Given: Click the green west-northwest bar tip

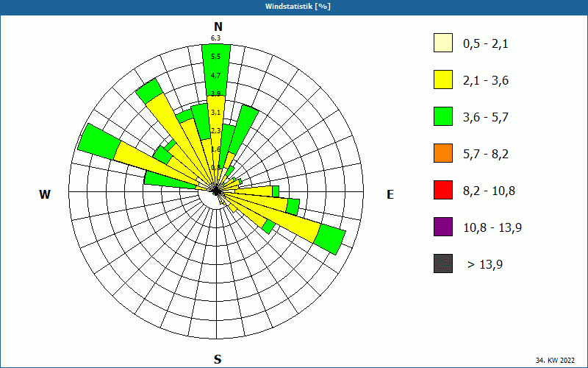Looking at the screenshot, I should coord(99,142).
